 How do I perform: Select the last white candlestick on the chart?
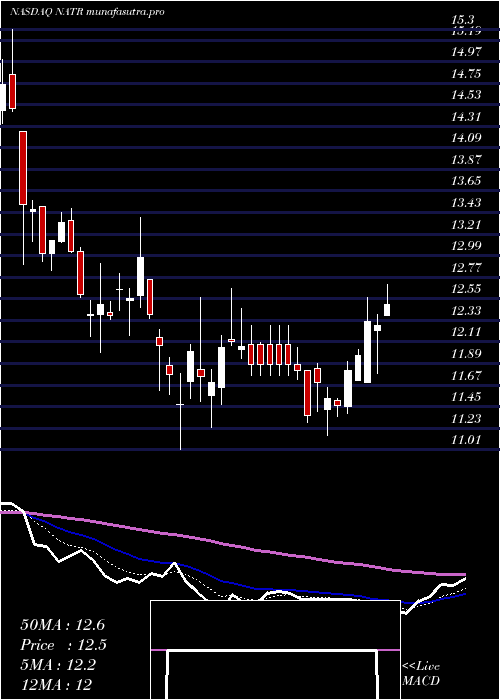pos(387,310)
